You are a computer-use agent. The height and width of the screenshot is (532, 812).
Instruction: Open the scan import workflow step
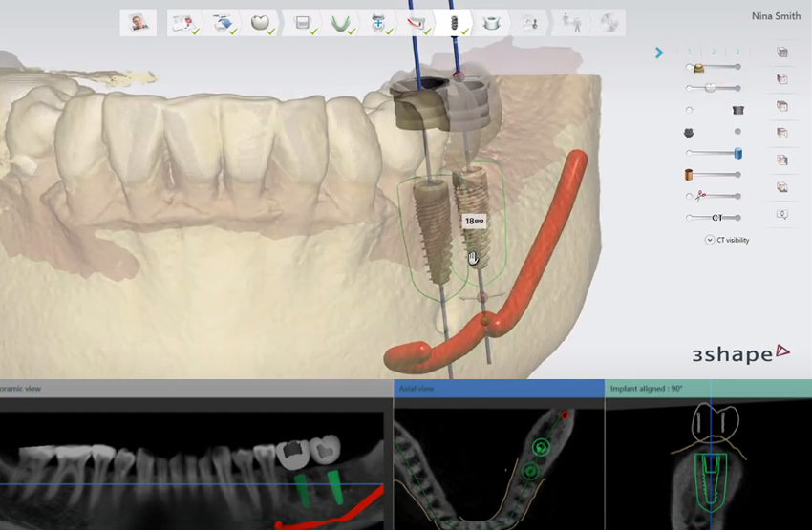(224, 23)
